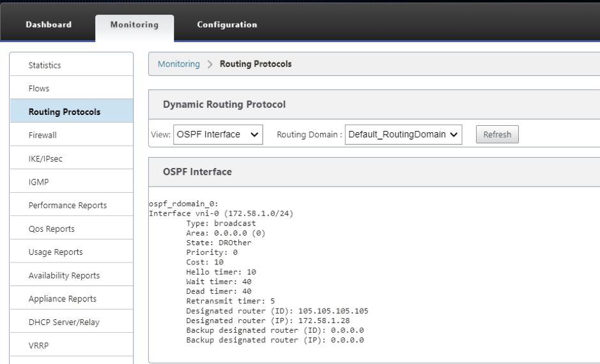Click the 'Type: broadcast' line

(221, 224)
